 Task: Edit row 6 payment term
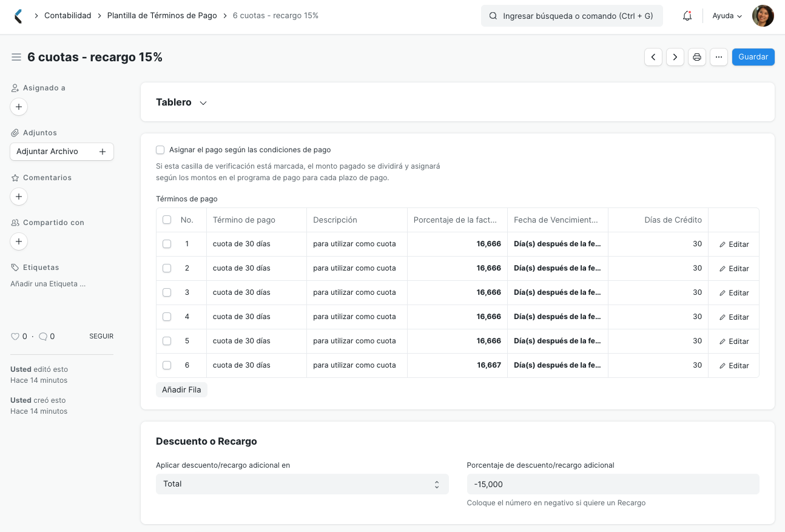[x=734, y=366]
